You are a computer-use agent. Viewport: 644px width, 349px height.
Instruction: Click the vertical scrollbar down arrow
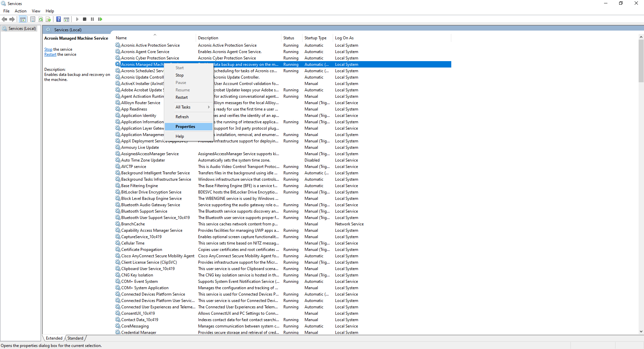pos(641,332)
